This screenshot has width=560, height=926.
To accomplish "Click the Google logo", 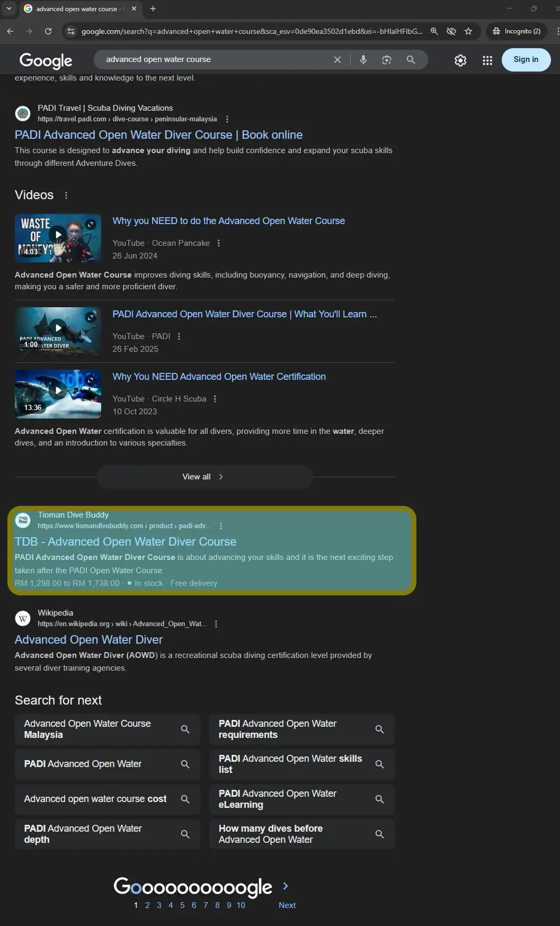I will click(x=46, y=61).
